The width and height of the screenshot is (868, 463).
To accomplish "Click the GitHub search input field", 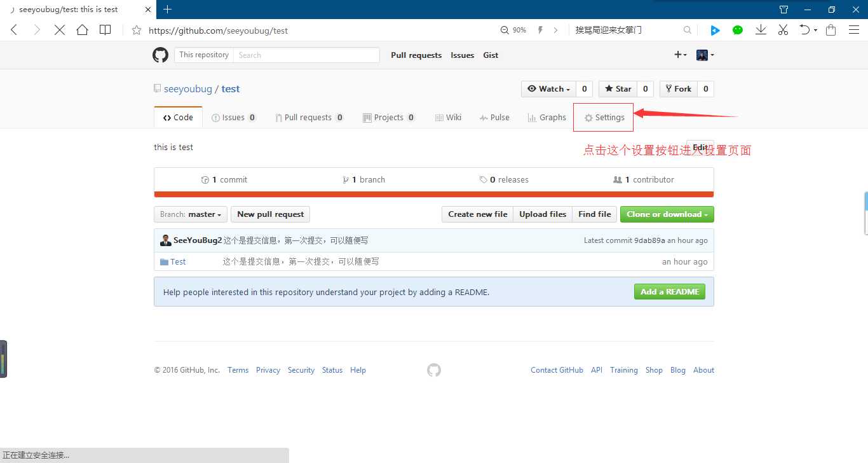I will click(x=307, y=55).
